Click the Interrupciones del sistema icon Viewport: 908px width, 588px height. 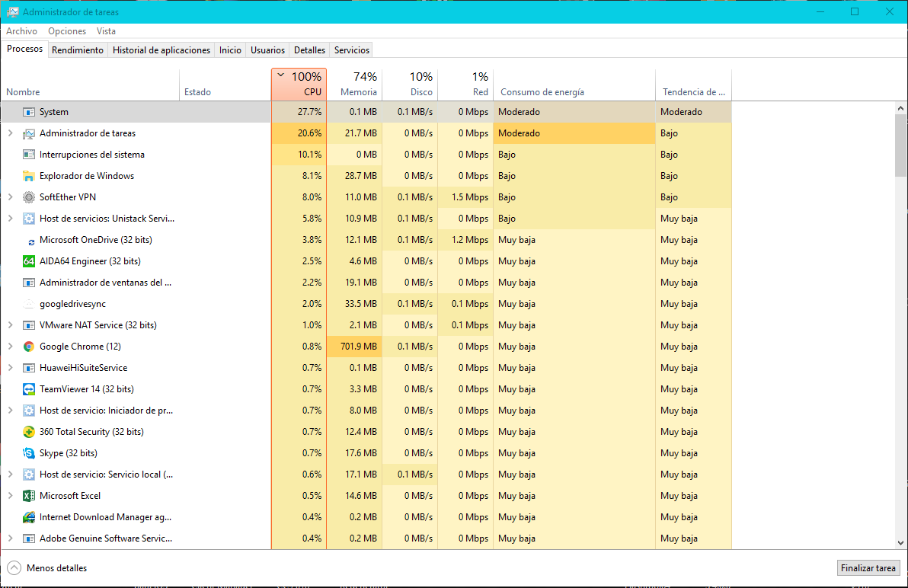pyautogui.click(x=28, y=155)
